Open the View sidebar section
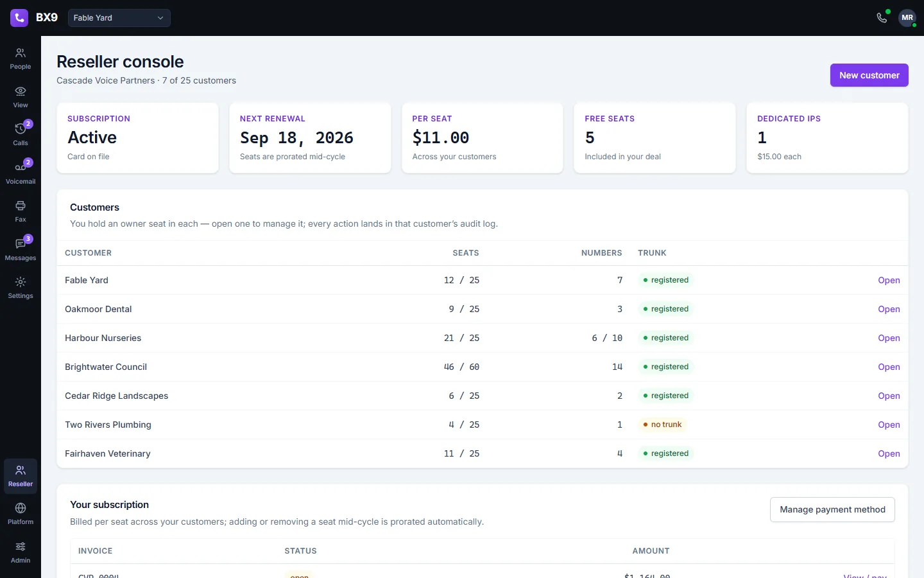Screen dimensions: 924x578 click(21, 97)
